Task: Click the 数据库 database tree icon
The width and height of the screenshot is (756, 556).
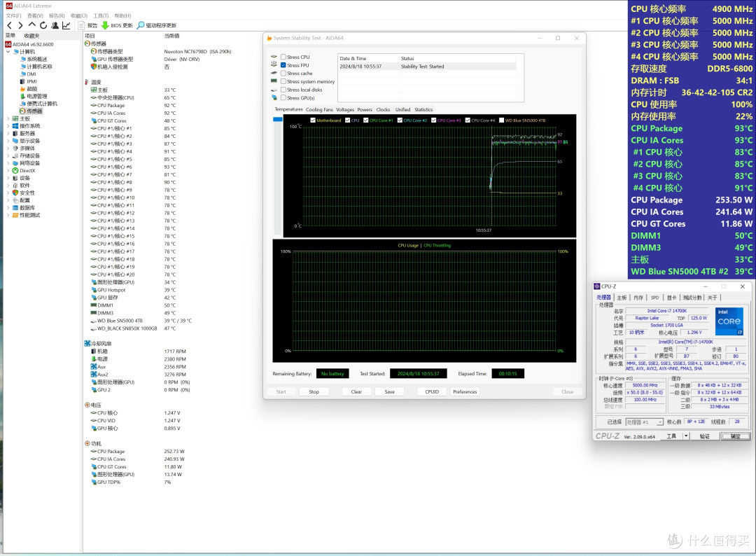Action: coord(15,208)
